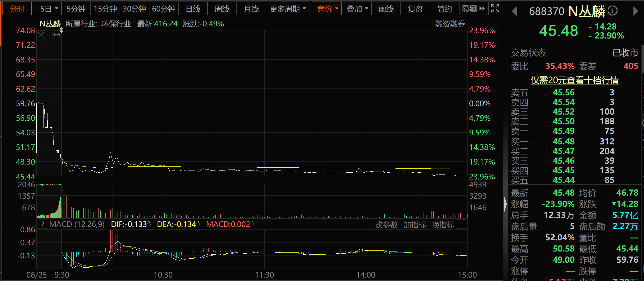Go to next stock with right arrow
This screenshot has width=644, height=281.
click(636, 11)
